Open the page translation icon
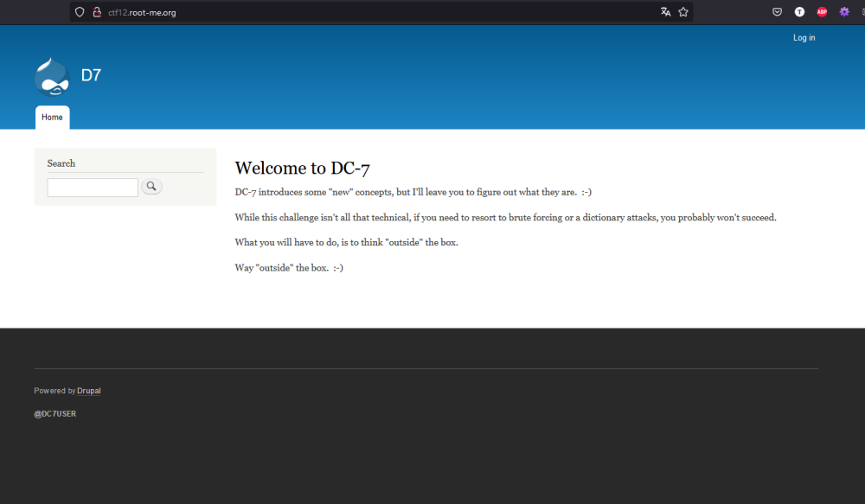 click(x=665, y=12)
